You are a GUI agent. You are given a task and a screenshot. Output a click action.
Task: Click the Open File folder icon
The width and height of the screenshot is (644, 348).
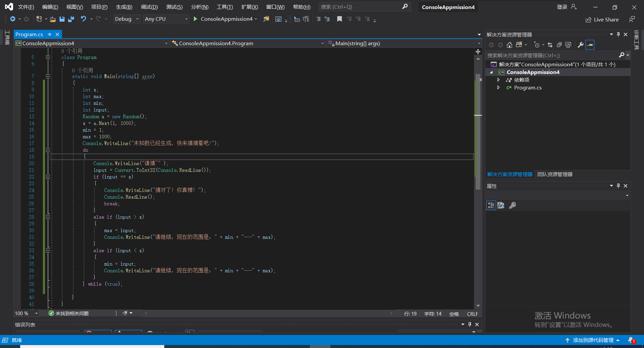[x=53, y=19]
